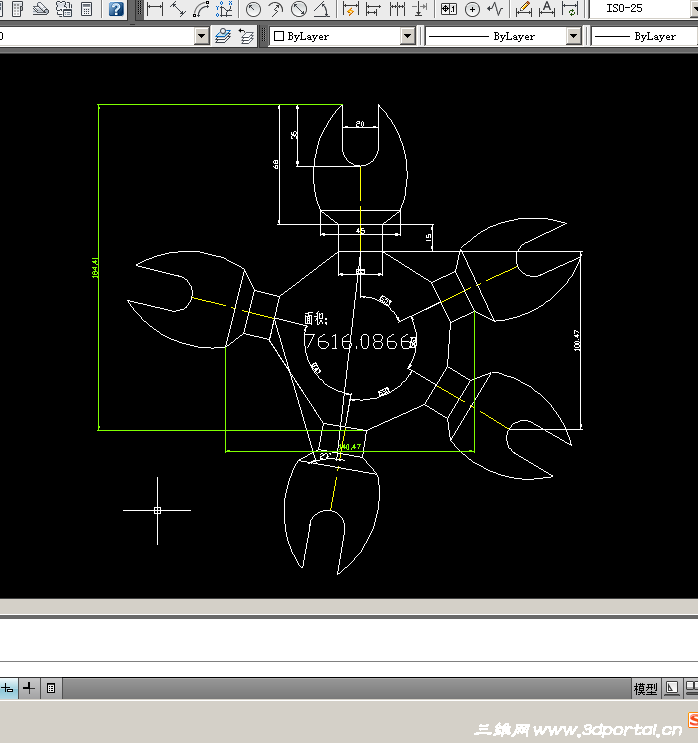
Task: Click Make Object's Layer Current icon
Action: (223, 36)
